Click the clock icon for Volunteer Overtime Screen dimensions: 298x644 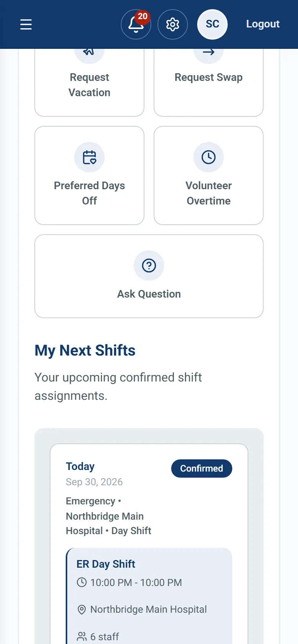(209, 157)
